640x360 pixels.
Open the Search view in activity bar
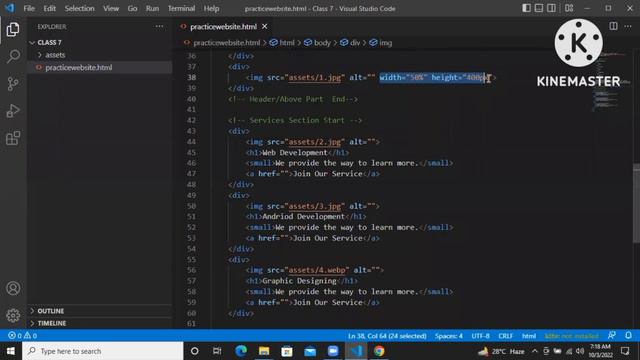[13, 56]
